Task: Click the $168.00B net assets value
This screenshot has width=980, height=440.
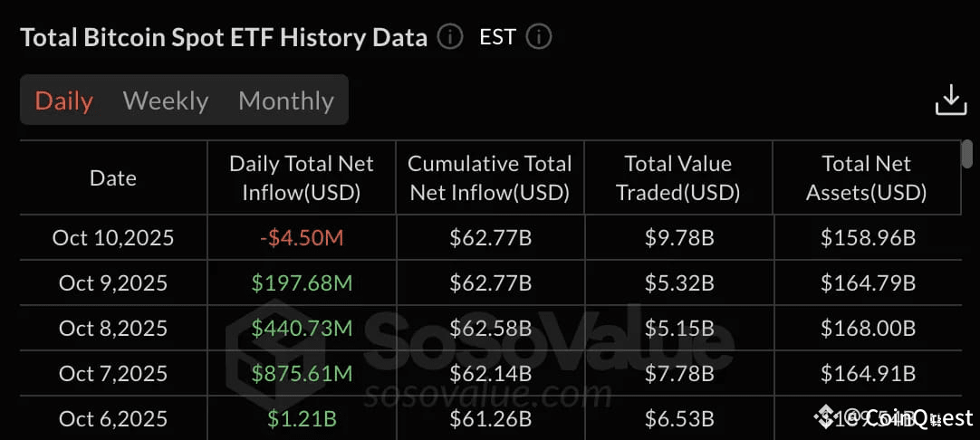Action: pyautogui.click(x=868, y=328)
